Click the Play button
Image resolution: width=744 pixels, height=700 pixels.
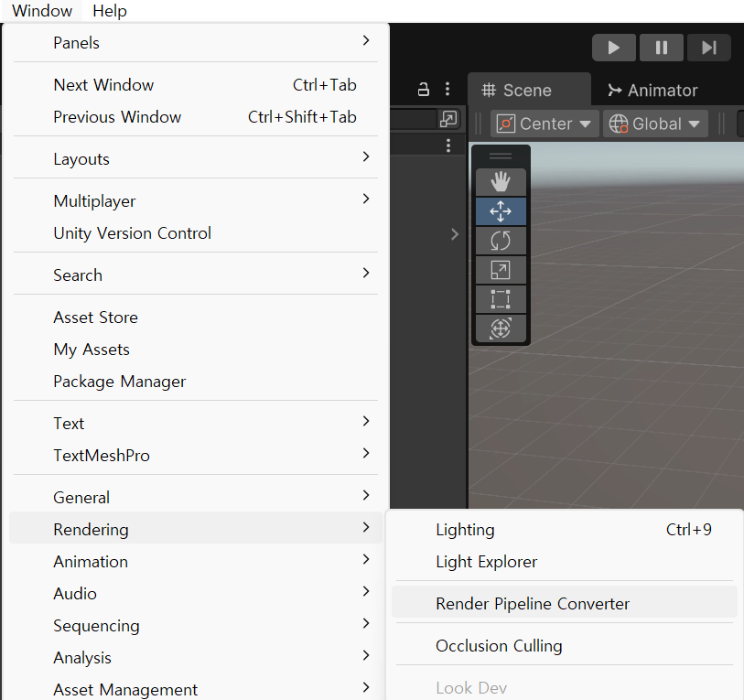click(x=613, y=48)
